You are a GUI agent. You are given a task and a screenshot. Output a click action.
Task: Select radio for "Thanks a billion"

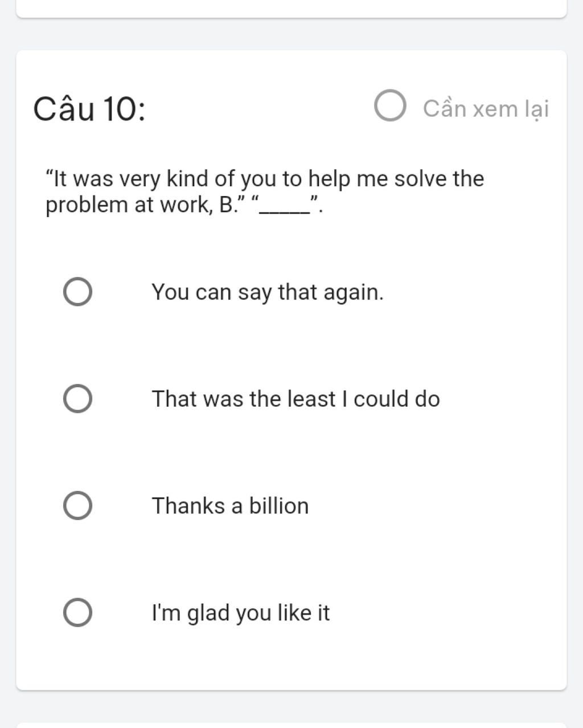77,506
